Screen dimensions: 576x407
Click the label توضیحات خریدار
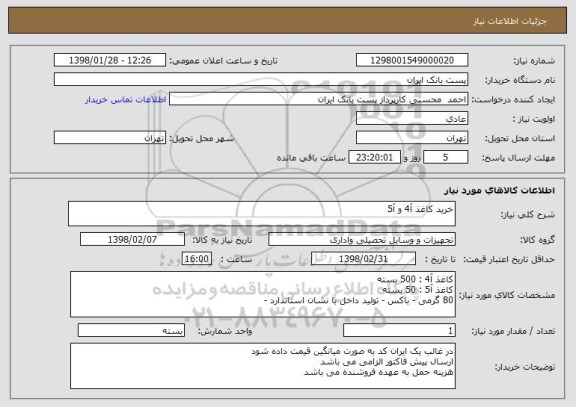(525, 367)
